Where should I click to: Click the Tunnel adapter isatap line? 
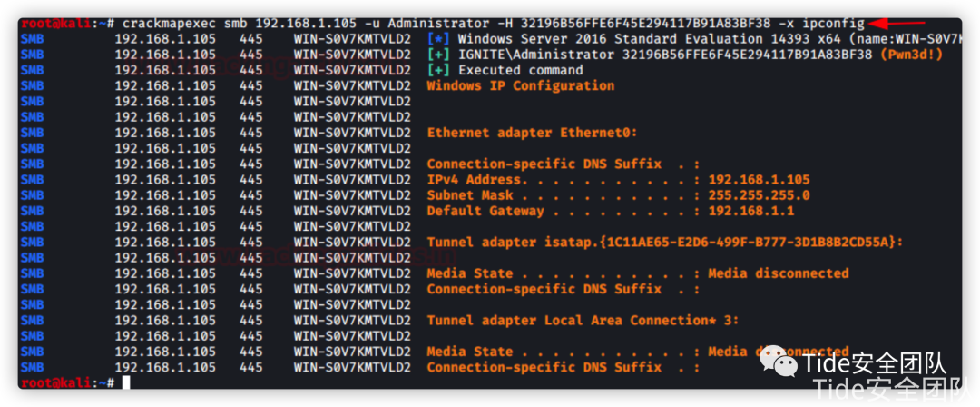pyautogui.click(x=665, y=243)
